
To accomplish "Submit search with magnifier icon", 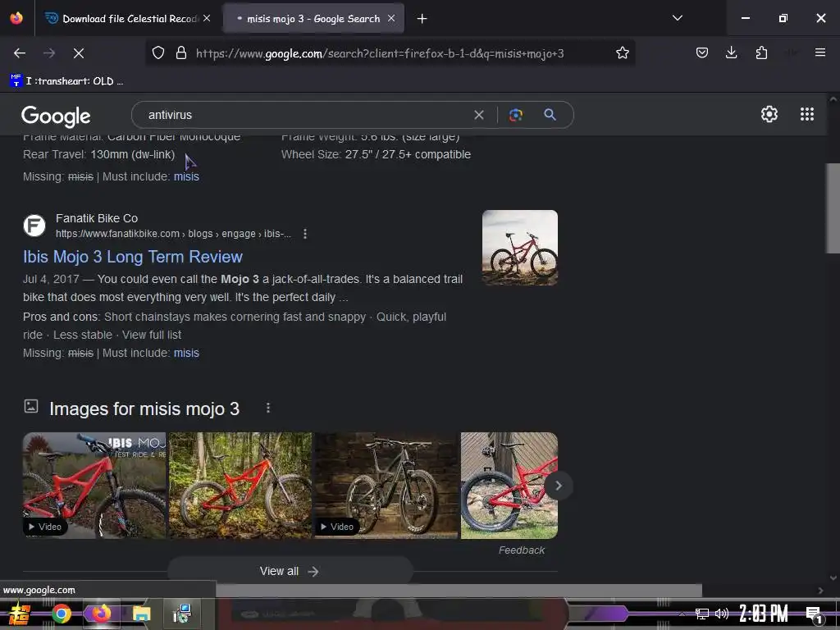I will coord(550,115).
